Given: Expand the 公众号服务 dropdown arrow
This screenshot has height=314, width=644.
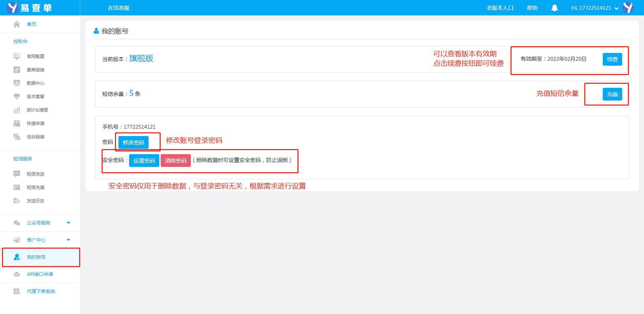Looking at the screenshot, I should point(68,223).
